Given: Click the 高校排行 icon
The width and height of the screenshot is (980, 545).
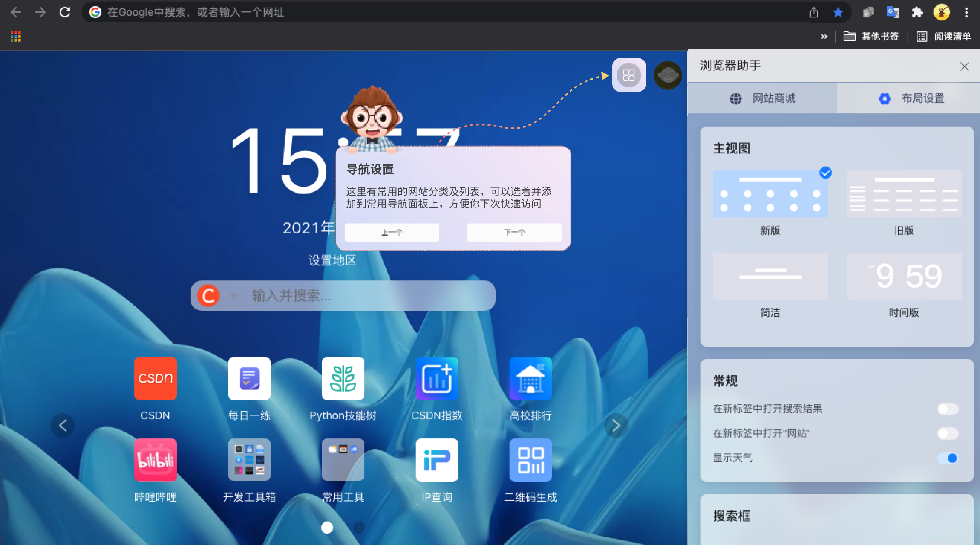Looking at the screenshot, I should [x=530, y=378].
